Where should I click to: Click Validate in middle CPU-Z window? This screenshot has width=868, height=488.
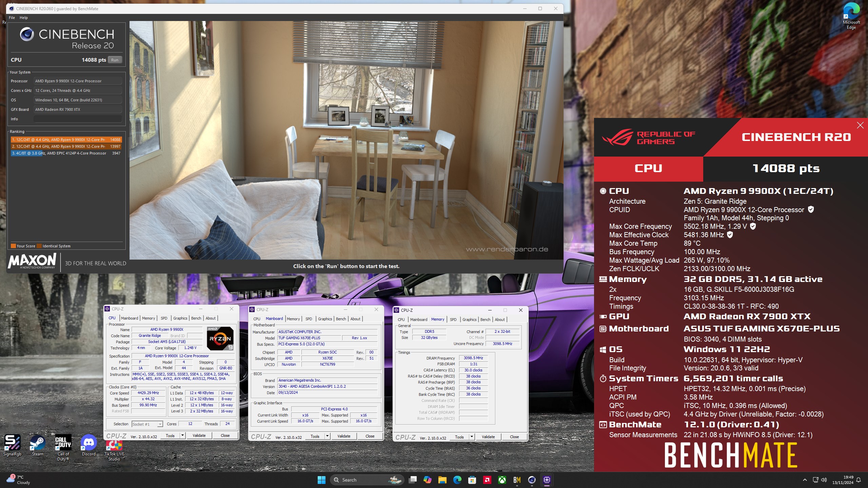(344, 436)
